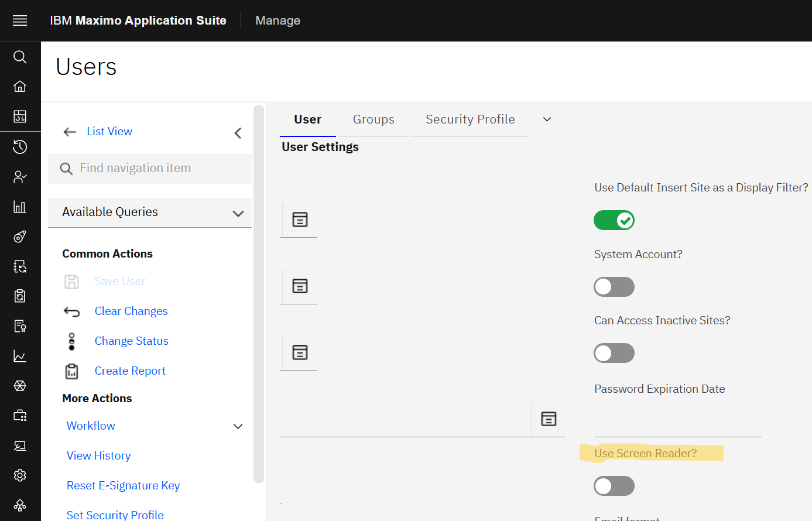Click the Change Status action
The height and width of the screenshot is (521, 812).
pyautogui.click(x=131, y=341)
